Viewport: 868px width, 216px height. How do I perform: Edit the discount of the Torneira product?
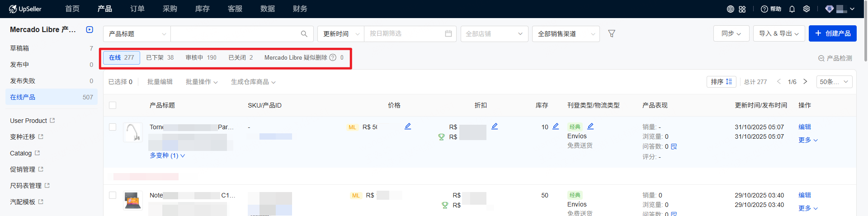(495, 126)
